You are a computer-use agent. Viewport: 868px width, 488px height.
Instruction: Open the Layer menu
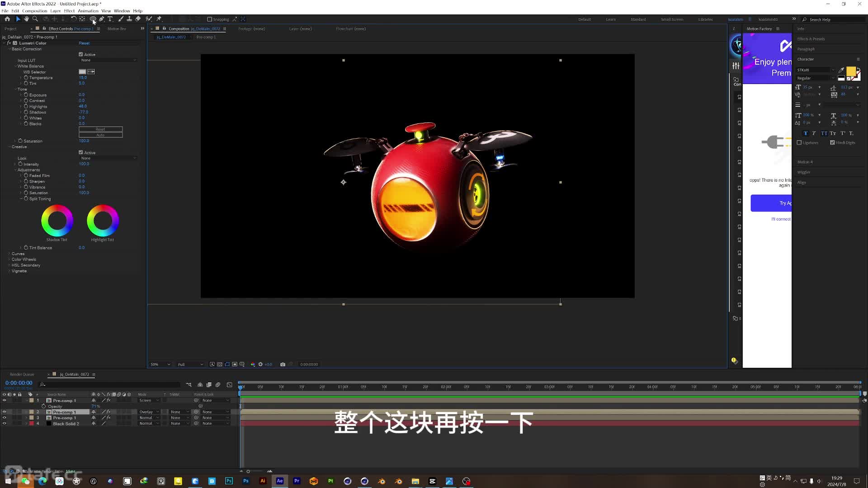[x=55, y=11]
